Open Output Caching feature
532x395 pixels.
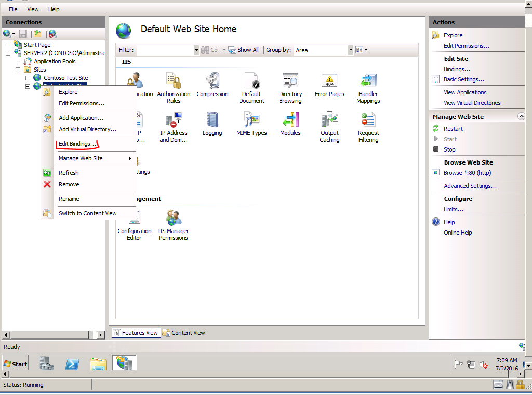click(x=329, y=127)
